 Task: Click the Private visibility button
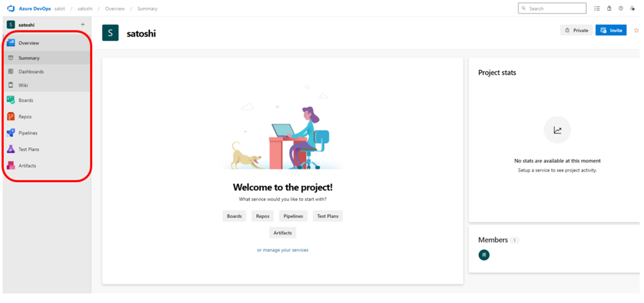[576, 30]
